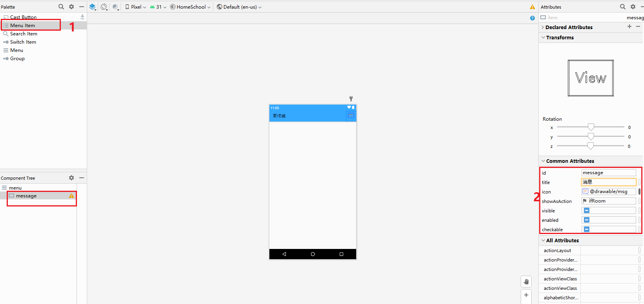Click the Rotation x slider handle
This screenshot has height=304, width=644.
click(x=591, y=127)
